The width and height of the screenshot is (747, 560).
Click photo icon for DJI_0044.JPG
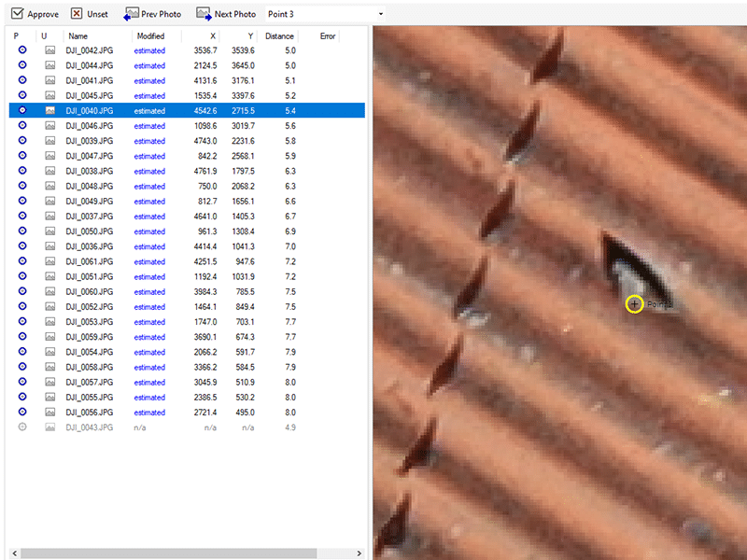click(x=50, y=65)
